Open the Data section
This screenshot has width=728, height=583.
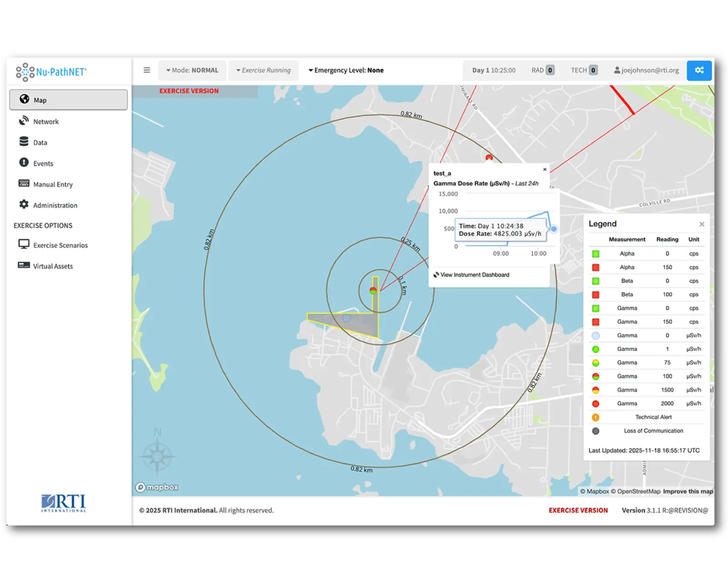[68, 142]
